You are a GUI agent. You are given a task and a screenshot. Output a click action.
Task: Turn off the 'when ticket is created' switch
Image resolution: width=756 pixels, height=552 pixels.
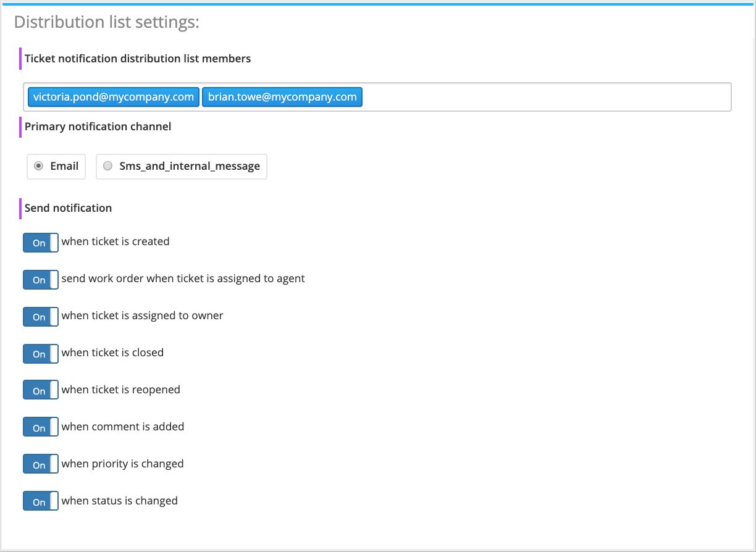41,243
